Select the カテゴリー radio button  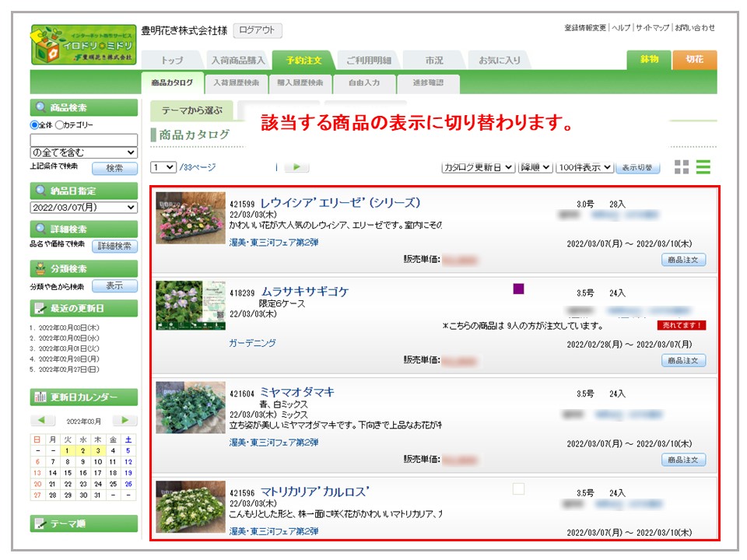(59, 125)
